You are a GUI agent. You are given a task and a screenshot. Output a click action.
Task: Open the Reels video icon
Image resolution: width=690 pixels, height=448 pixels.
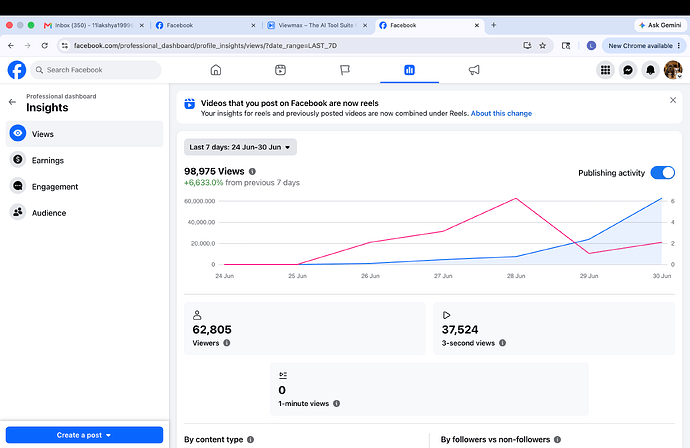280,70
